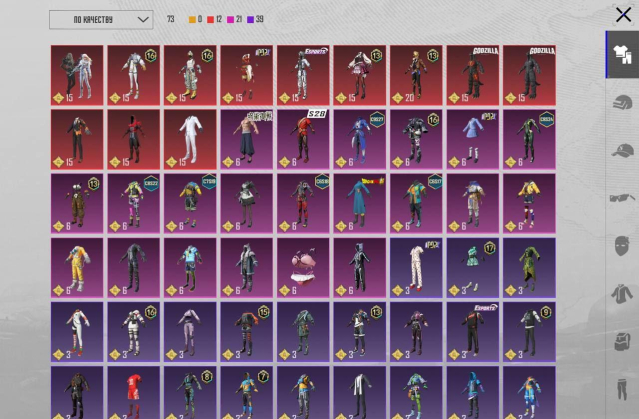Screen dimensions: 639x419
Task: Select the red Godzilla outfit
Action: coord(473,75)
